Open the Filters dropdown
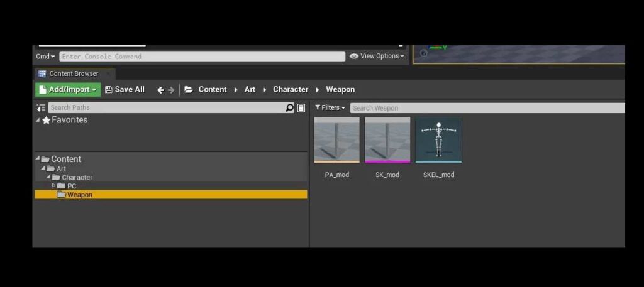Image resolution: width=644 pixels, height=287 pixels. click(330, 108)
